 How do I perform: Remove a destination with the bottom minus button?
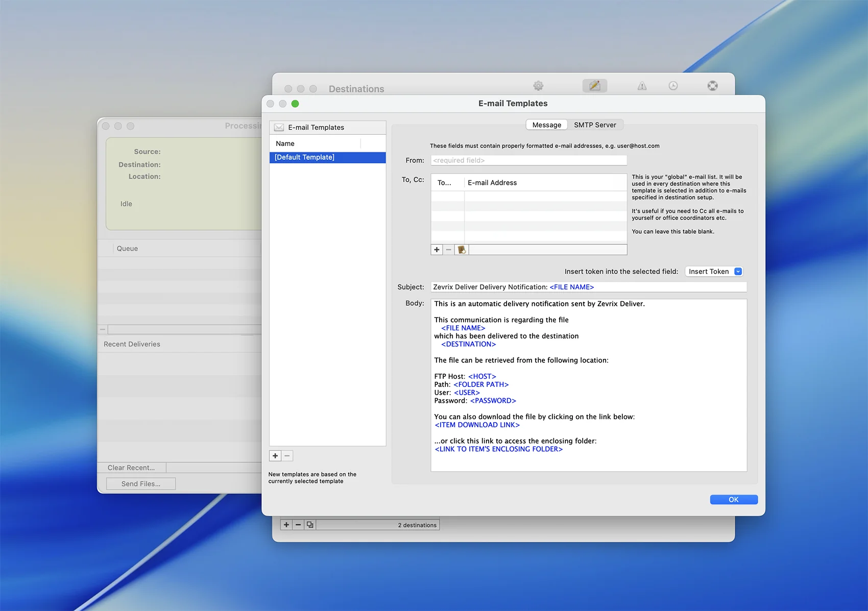tap(298, 525)
